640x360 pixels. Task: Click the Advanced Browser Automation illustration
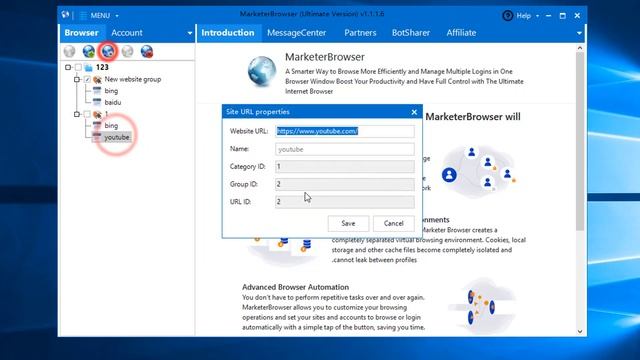pyautogui.click(x=482, y=306)
